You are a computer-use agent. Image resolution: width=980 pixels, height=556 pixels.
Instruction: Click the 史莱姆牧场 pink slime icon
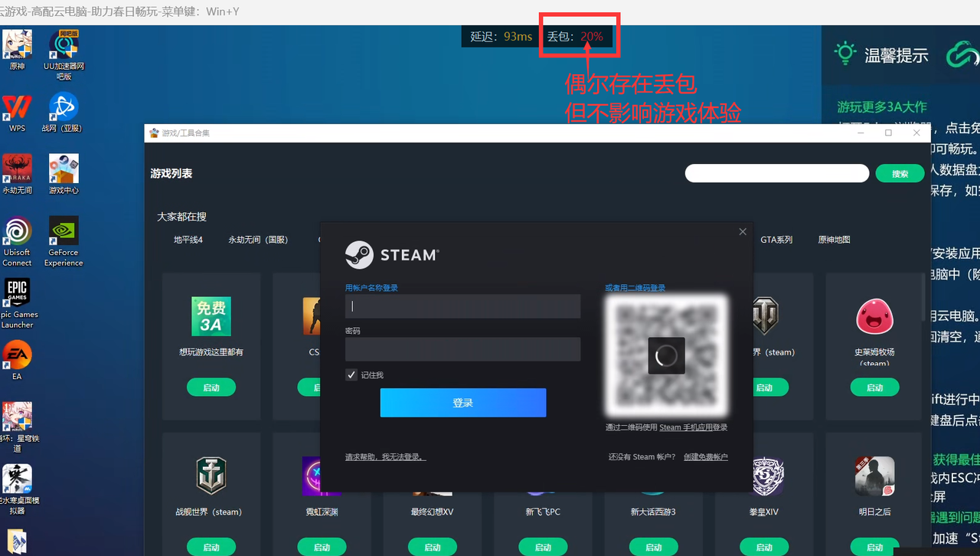point(874,316)
